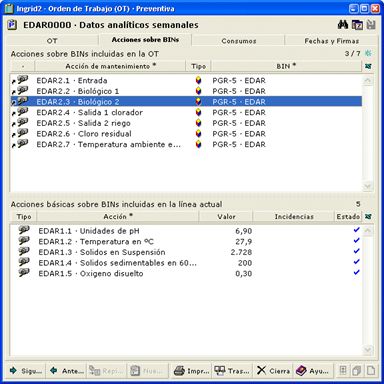Click the Sigu... next button
Viewport: 384px width, 384px height.
coord(26,371)
